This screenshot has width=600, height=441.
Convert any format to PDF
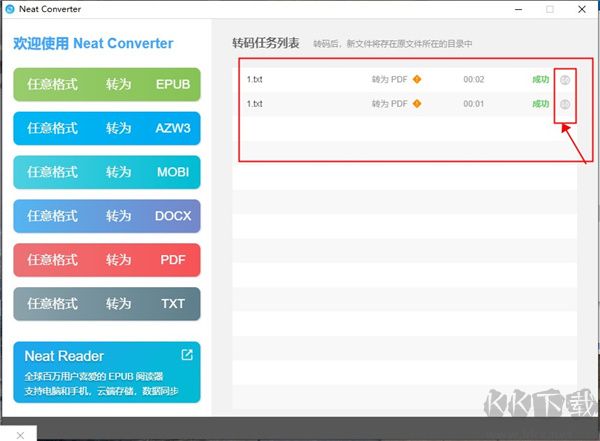(107, 260)
